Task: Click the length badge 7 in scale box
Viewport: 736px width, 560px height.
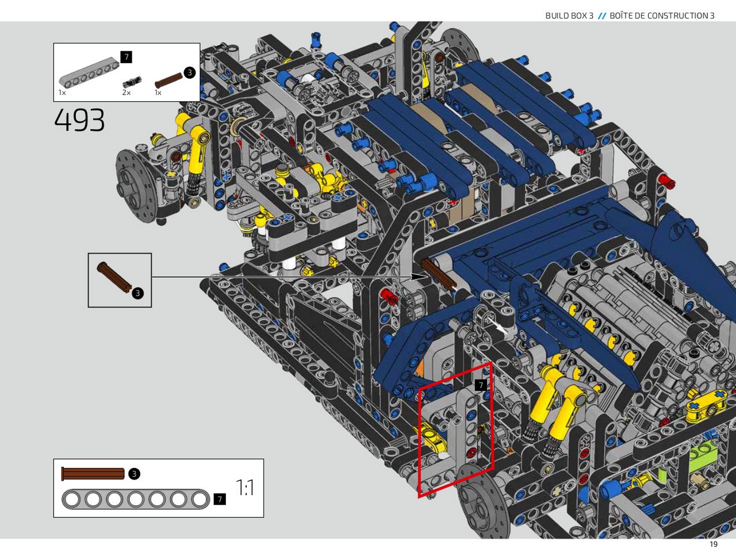Action: coord(219,499)
